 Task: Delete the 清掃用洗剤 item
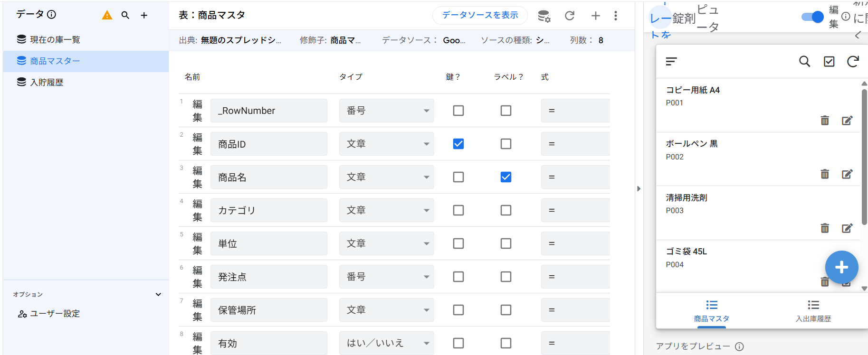pos(825,228)
